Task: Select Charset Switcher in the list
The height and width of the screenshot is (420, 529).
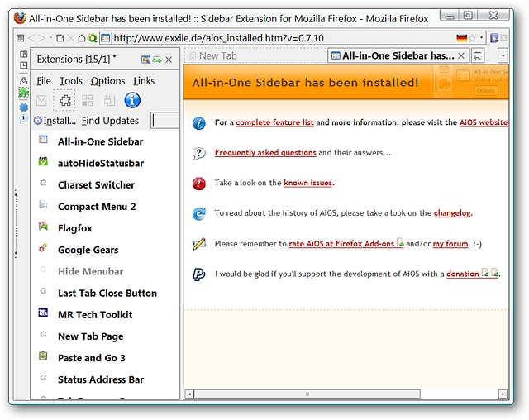Action: [105, 184]
